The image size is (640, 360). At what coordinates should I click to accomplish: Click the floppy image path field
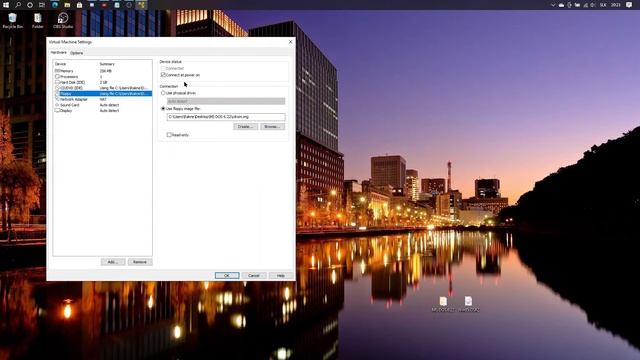coord(226,117)
